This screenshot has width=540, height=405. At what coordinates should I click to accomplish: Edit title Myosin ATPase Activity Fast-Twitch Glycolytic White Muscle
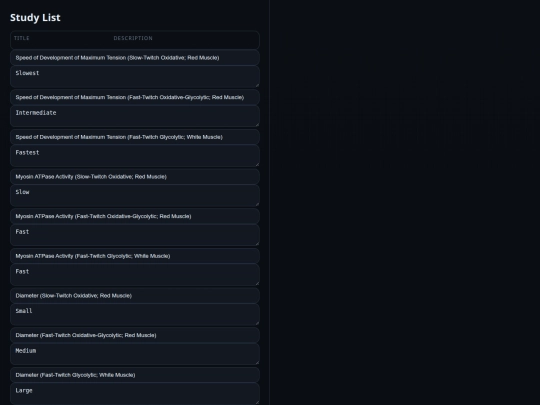coord(135,256)
